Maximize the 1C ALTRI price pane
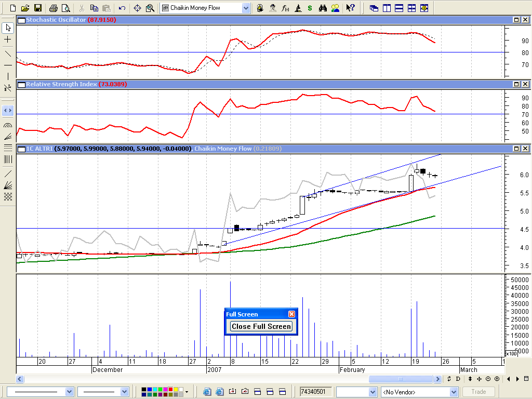532x399 pixels. [516, 149]
